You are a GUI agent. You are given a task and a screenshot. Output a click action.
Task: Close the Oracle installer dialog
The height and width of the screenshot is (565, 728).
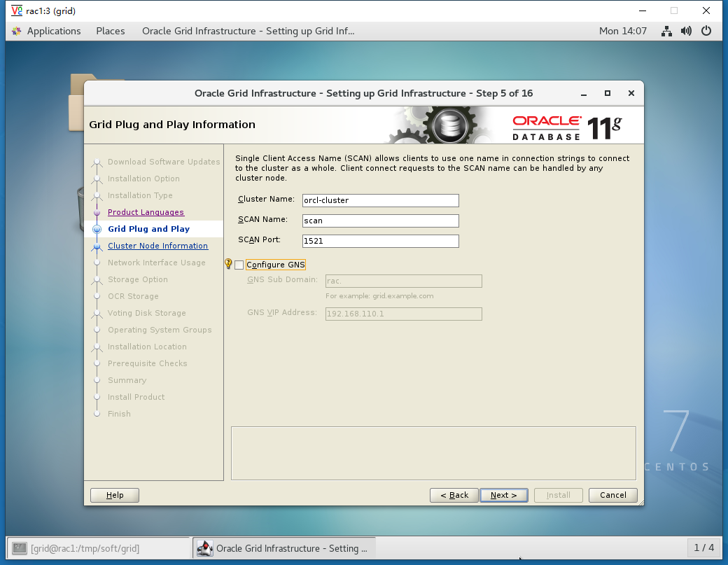[631, 93]
